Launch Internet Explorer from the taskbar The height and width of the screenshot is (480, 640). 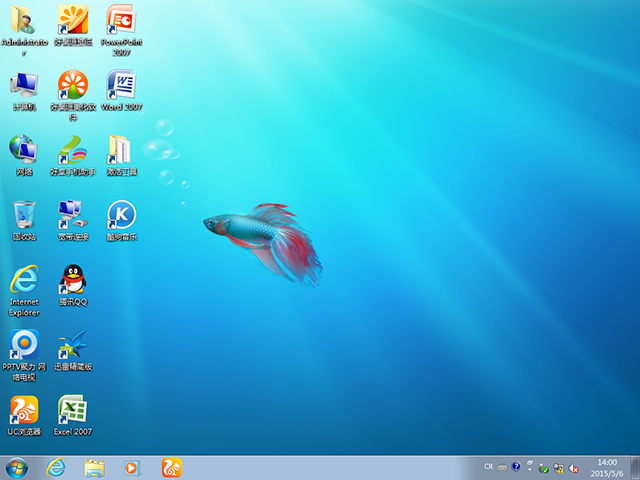[57, 467]
